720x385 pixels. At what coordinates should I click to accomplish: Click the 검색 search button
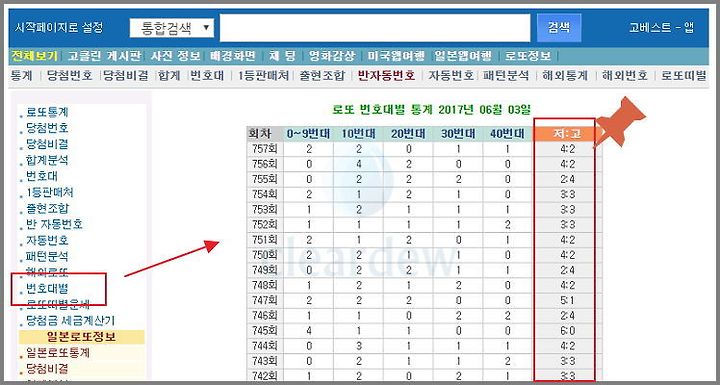(559, 28)
